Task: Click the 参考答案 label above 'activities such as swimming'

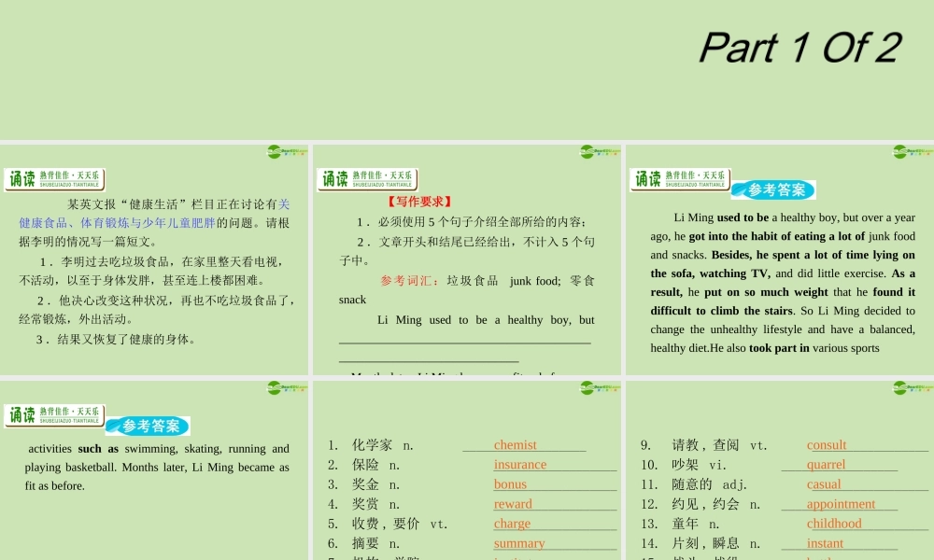Action: [148, 427]
